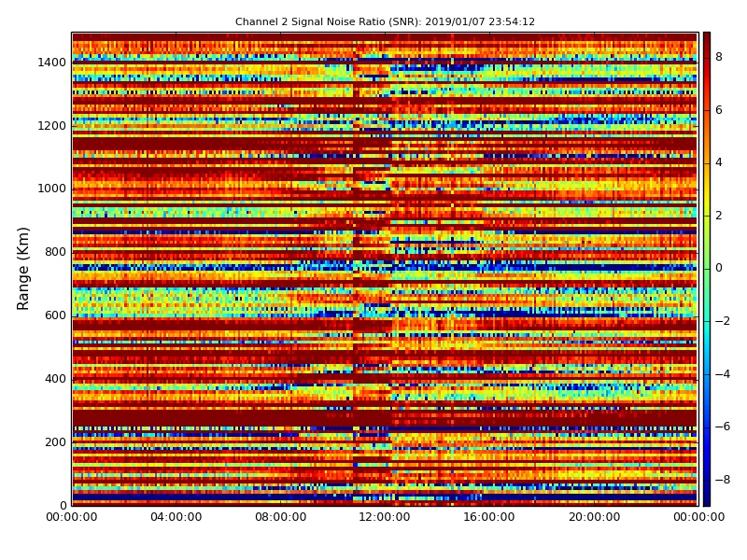Click the 0 range tick label
This screenshot has width=747, height=560.
63,505
